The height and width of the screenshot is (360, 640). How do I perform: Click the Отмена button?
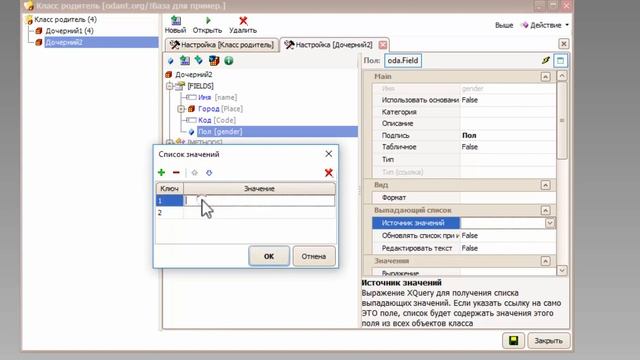click(x=314, y=256)
